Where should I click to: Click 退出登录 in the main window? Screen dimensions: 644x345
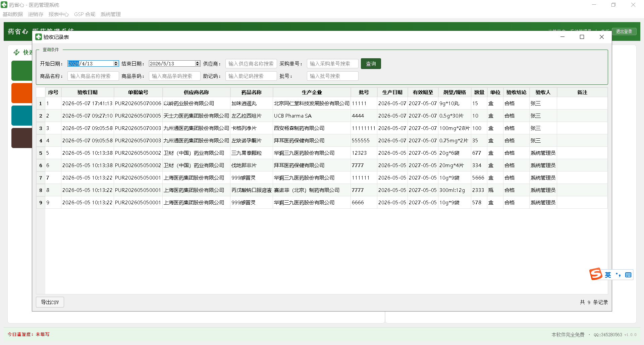point(624,31)
